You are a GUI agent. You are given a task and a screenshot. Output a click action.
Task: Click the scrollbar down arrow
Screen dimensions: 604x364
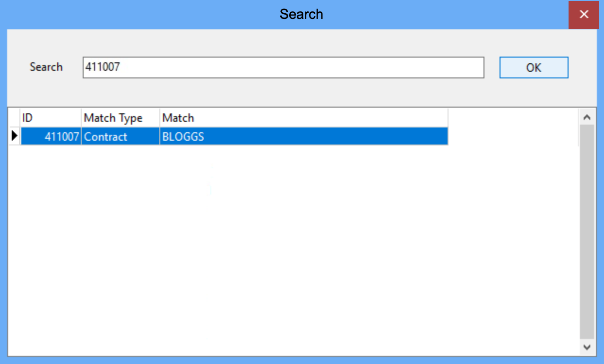point(587,347)
